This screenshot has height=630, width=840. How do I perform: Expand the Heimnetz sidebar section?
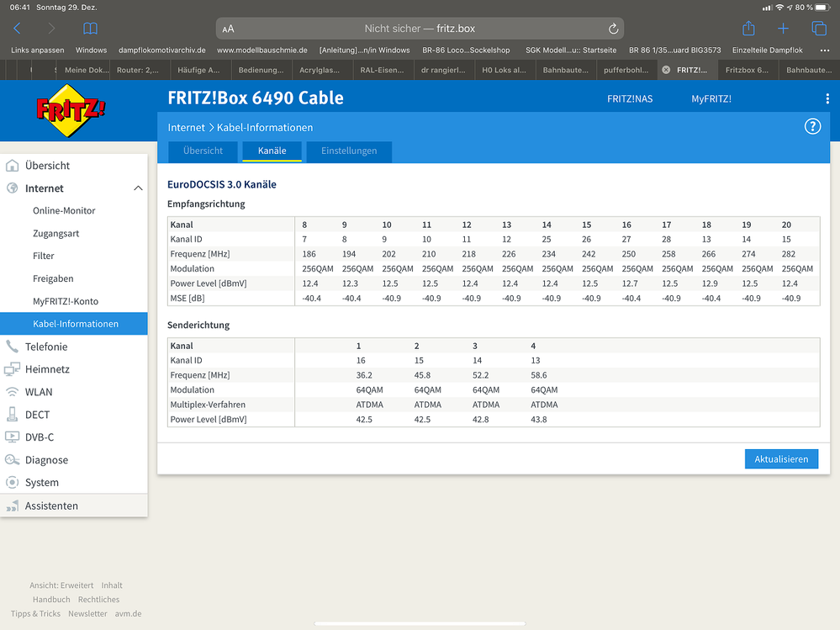(47, 369)
